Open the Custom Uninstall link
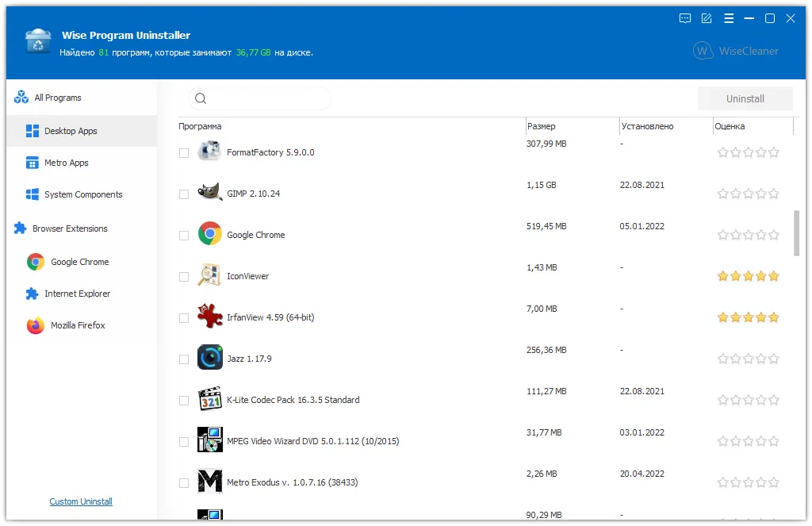Image resolution: width=812 pixels, height=526 pixels. [81, 501]
